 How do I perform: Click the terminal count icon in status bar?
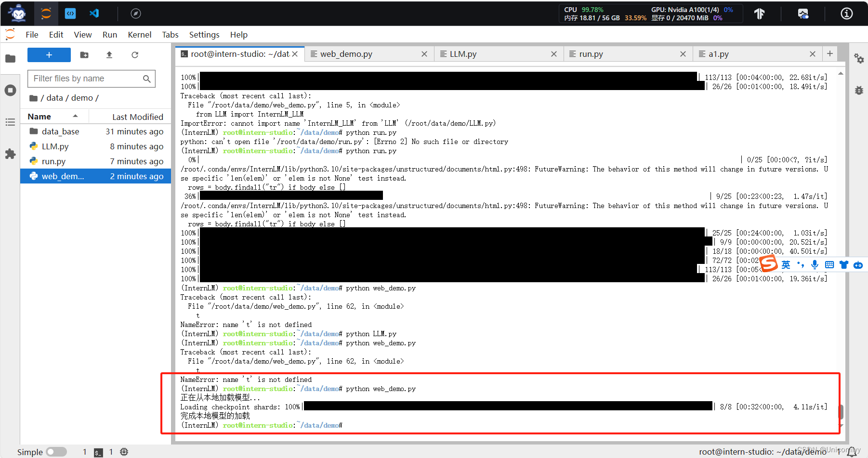[x=98, y=452]
